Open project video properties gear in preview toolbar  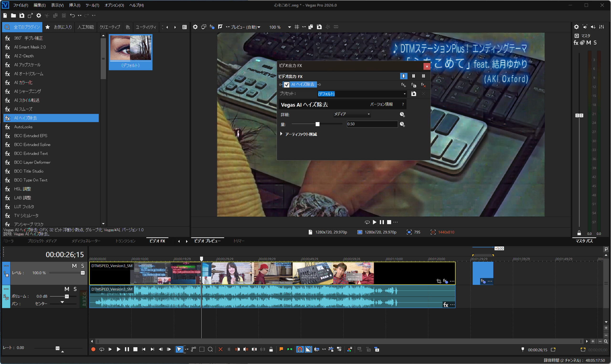click(195, 27)
